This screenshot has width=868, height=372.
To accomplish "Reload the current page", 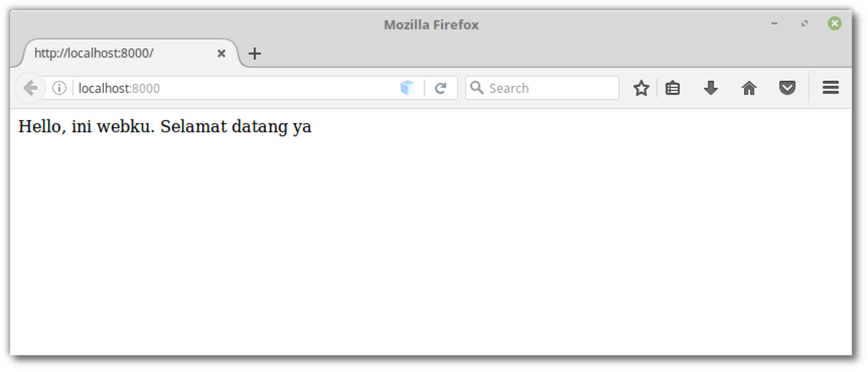I will 440,88.
